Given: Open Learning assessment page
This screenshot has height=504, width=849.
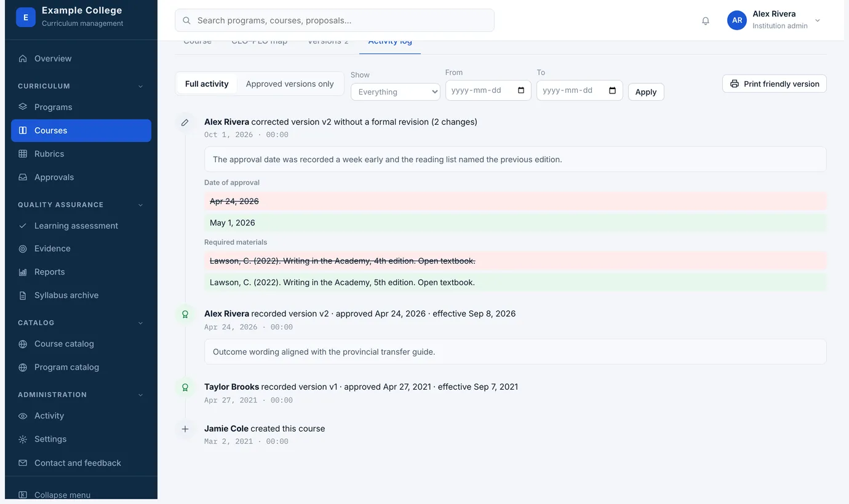Looking at the screenshot, I should pyautogui.click(x=81, y=226).
